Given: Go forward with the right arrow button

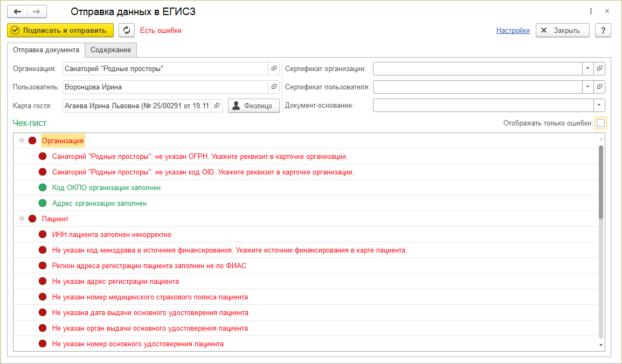Looking at the screenshot, I should click(37, 11).
